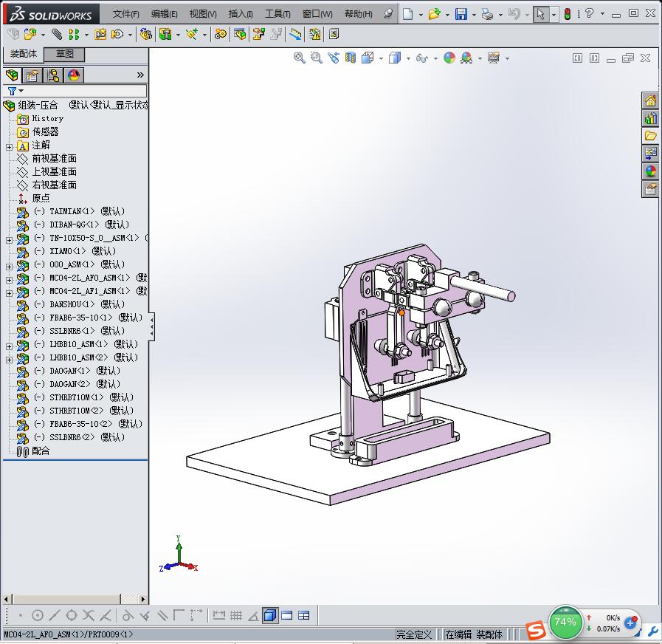662x644 pixels.
Task: Expand the 注解 annotations node
Action: pos(9,147)
